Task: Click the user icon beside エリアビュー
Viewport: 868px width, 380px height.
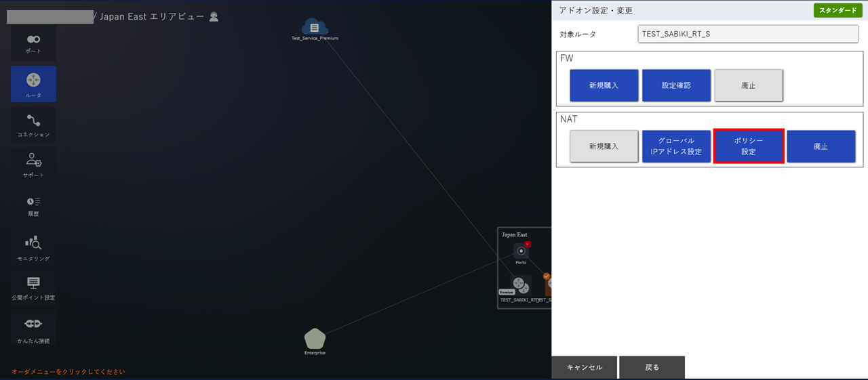Action: coord(214,16)
